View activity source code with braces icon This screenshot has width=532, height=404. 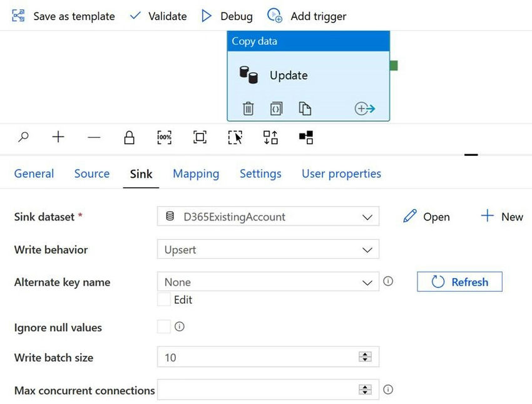click(x=276, y=109)
